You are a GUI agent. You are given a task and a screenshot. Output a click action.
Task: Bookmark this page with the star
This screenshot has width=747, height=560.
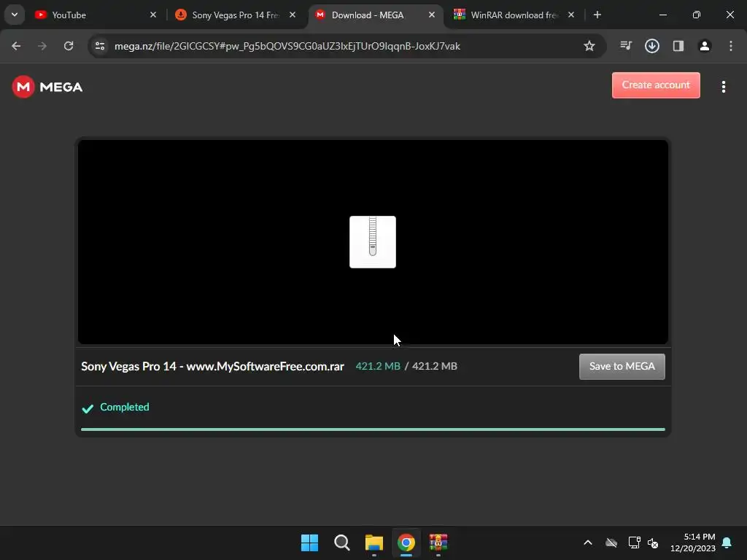coord(589,46)
